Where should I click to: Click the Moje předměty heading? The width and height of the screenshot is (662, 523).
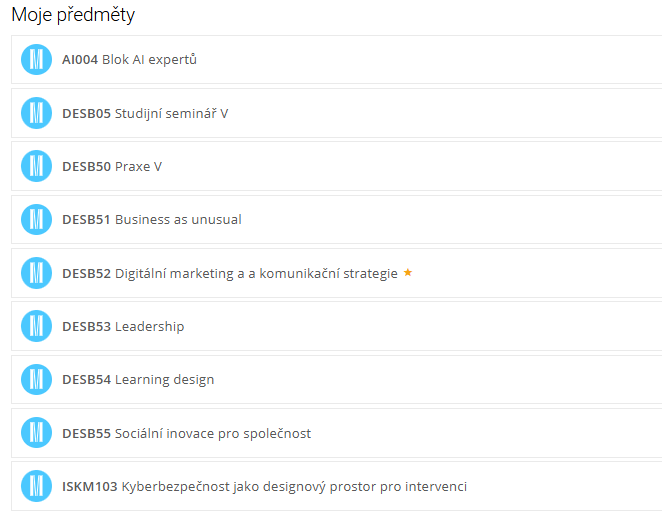pos(73,15)
